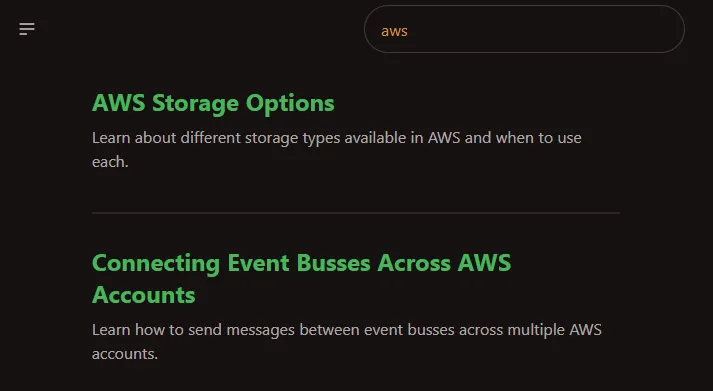The height and width of the screenshot is (391, 713).
Task: Click the word 'accounts.' ending second description
Action: pos(125,354)
